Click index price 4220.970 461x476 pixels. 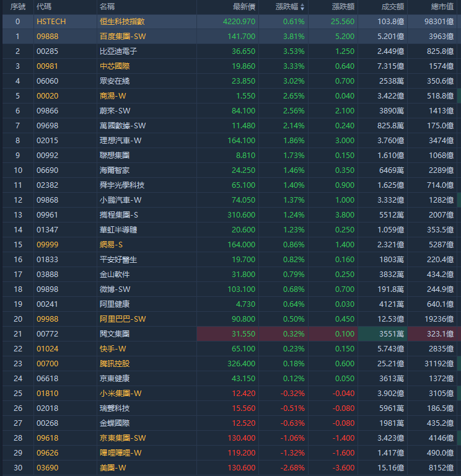click(239, 22)
